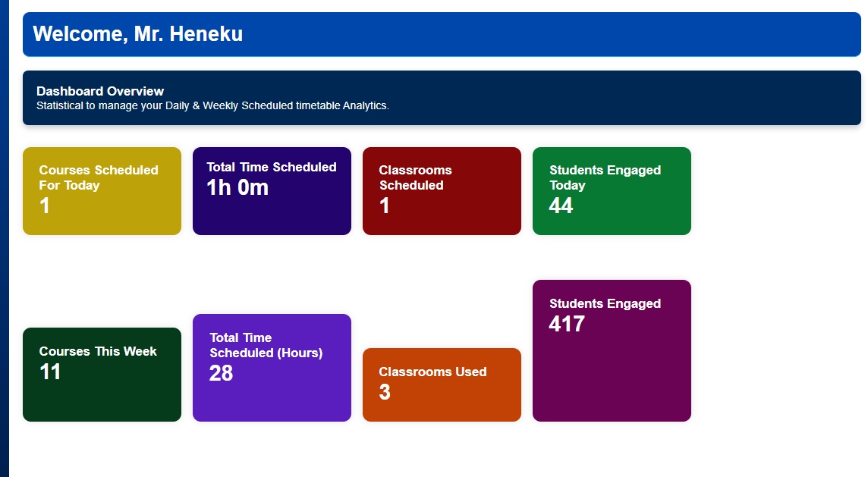Click the 44 students engaged value
Image resolution: width=868 pixels, height=477 pixels.
[561, 206]
